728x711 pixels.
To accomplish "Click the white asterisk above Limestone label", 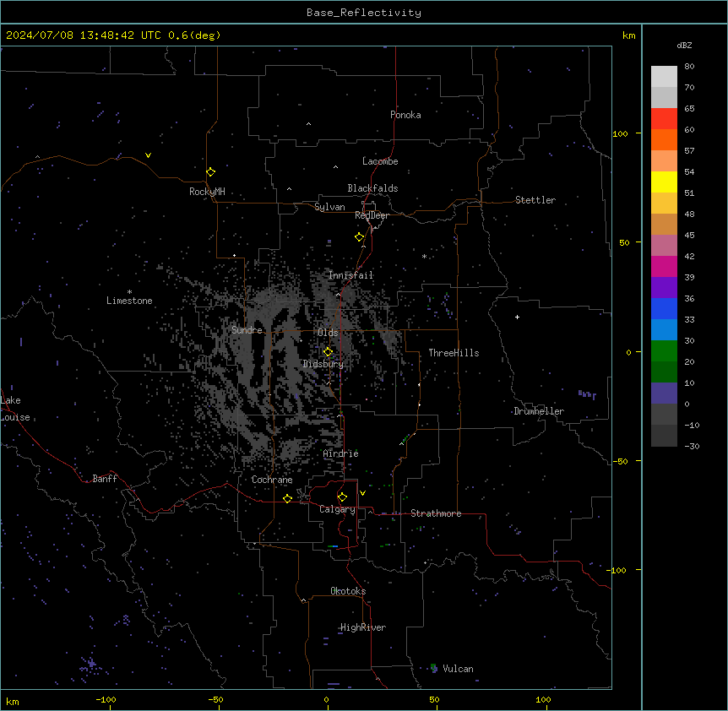I will point(129,292).
